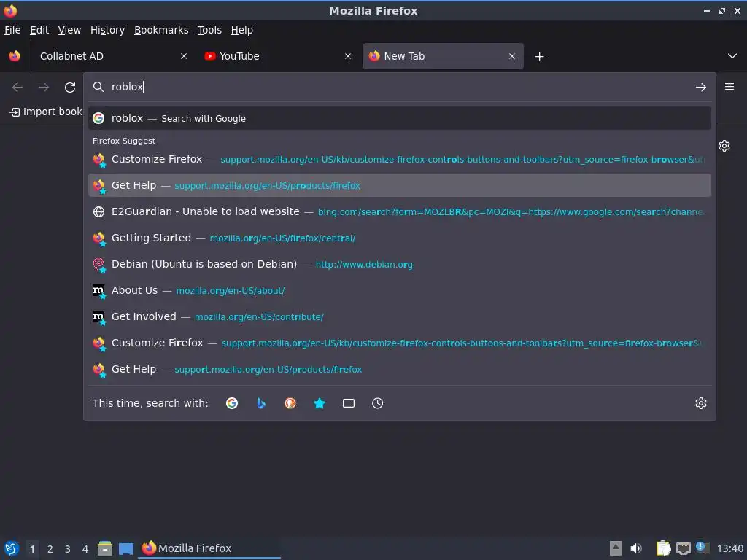
Task: Search in bookmarks star icon
Action: [x=320, y=403]
